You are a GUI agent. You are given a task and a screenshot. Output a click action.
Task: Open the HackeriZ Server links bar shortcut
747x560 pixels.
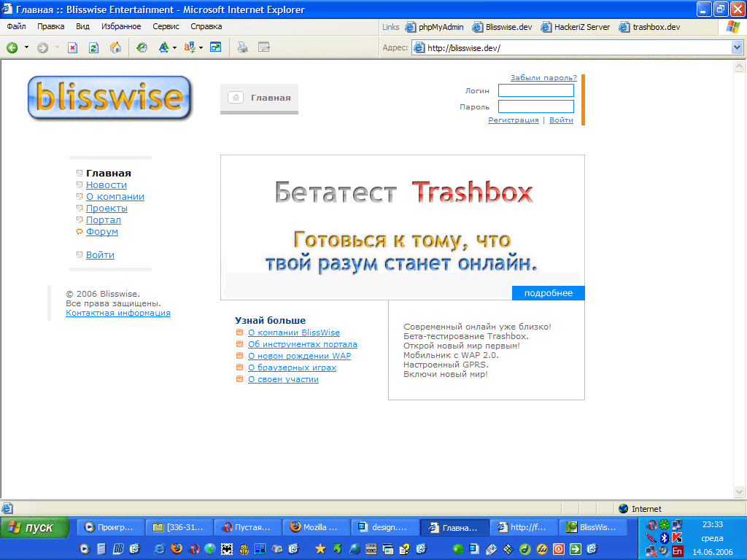tap(575, 27)
